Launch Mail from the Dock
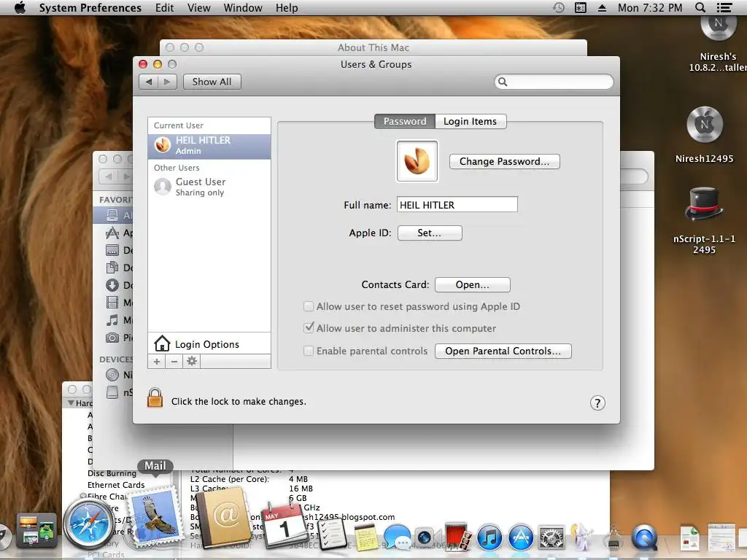Viewport: 747px width, 560px height. (x=155, y=516)
